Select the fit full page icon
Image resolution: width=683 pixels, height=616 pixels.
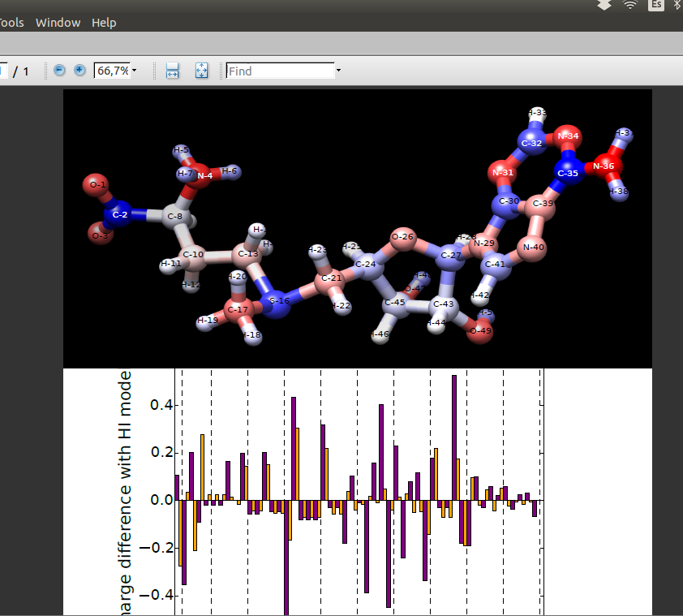click(201, 71)
